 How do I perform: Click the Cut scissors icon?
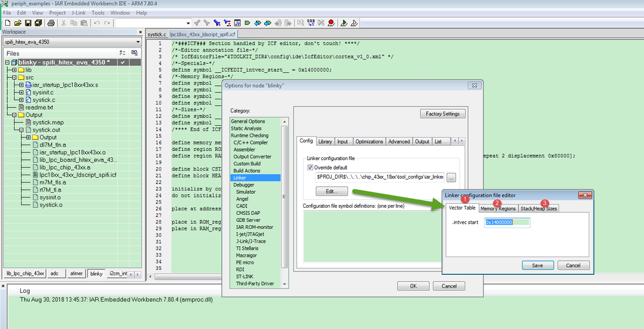click(64, 23)
